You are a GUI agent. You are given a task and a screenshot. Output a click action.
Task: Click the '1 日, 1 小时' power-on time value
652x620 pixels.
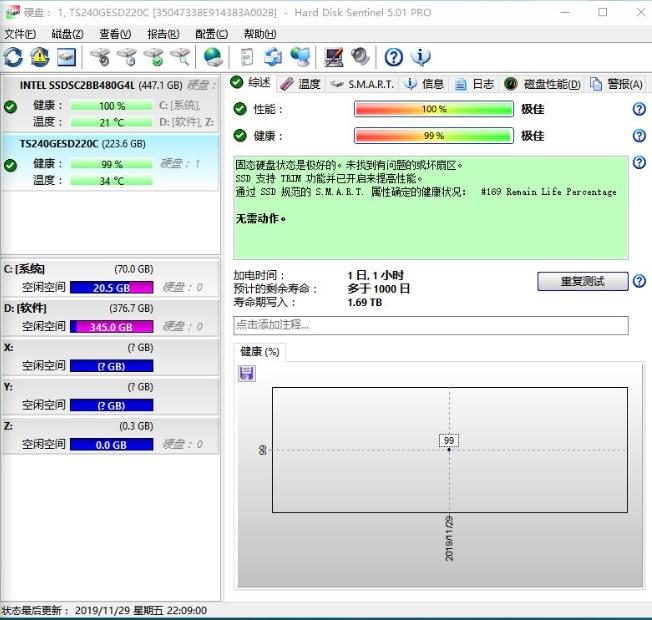(375, 275)
